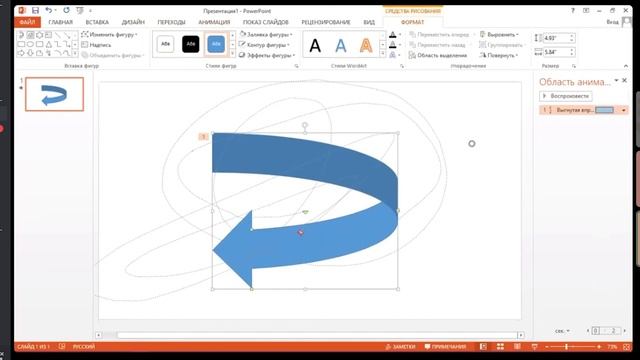Expand the WordArt styles gallery
Screen dimensions: 640x360
pyautogui.click(x=382, y=53)
